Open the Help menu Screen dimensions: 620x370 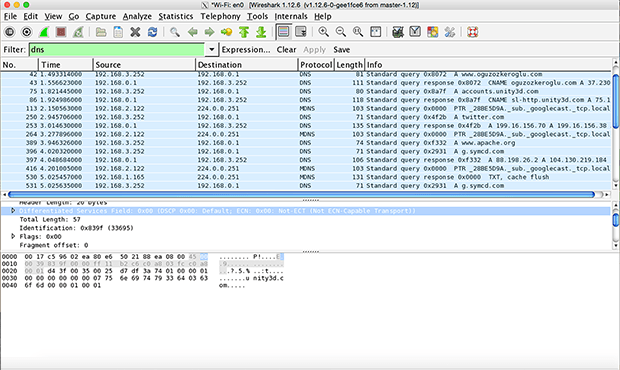323,16
